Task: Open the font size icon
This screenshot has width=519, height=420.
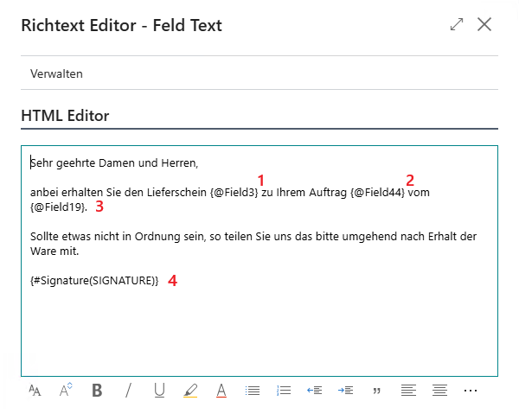Action: tap(66, 390)
